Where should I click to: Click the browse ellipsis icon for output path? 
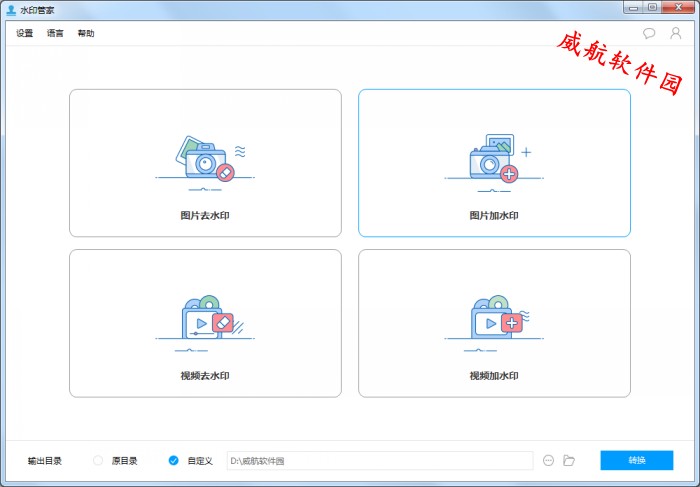click(x=548, y=460)
